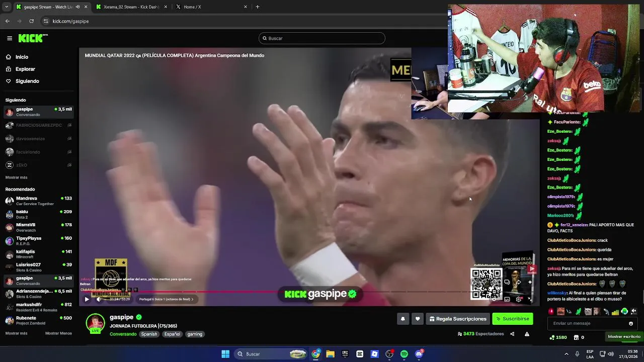The height and width of the screenshot is (362, 644).
Task: Report the stream with warning icon
Action: click(527, 334)
